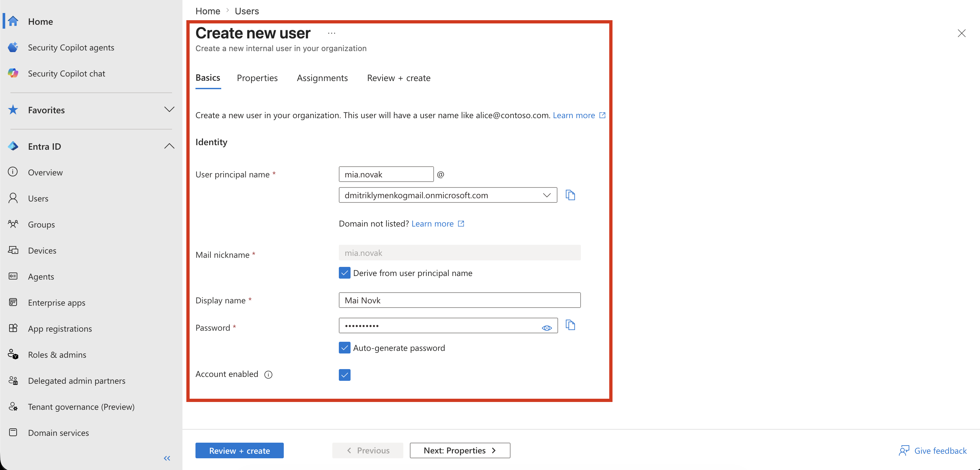980x470 pixels.
Task: Uncheck Auto-generate password
Action: [344, 348]
